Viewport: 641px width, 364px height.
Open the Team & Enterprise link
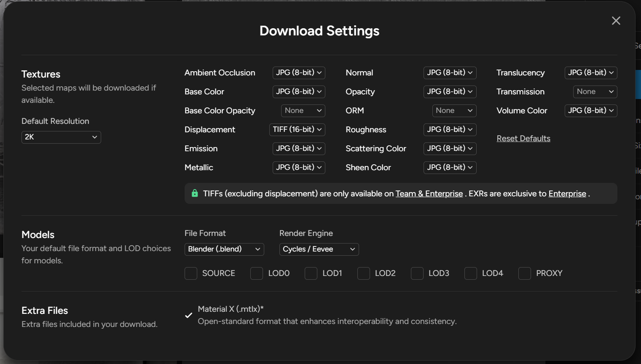pos(429,193)
